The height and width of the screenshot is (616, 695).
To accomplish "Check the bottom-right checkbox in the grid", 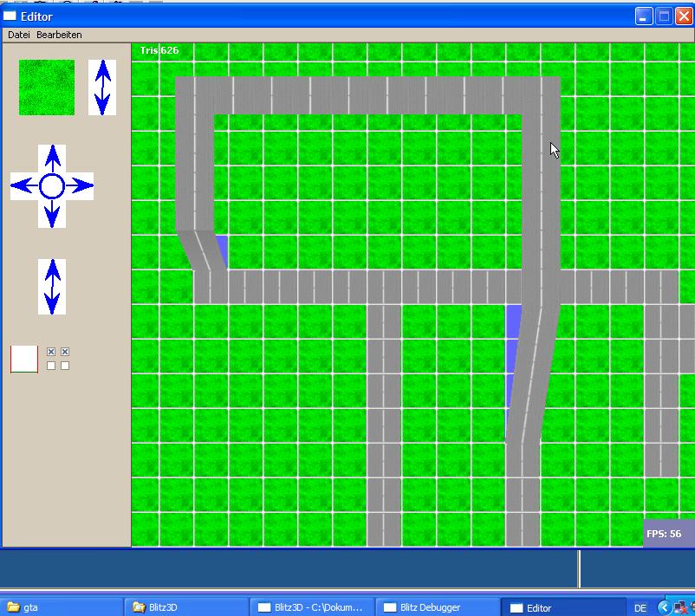I will 65,366.
